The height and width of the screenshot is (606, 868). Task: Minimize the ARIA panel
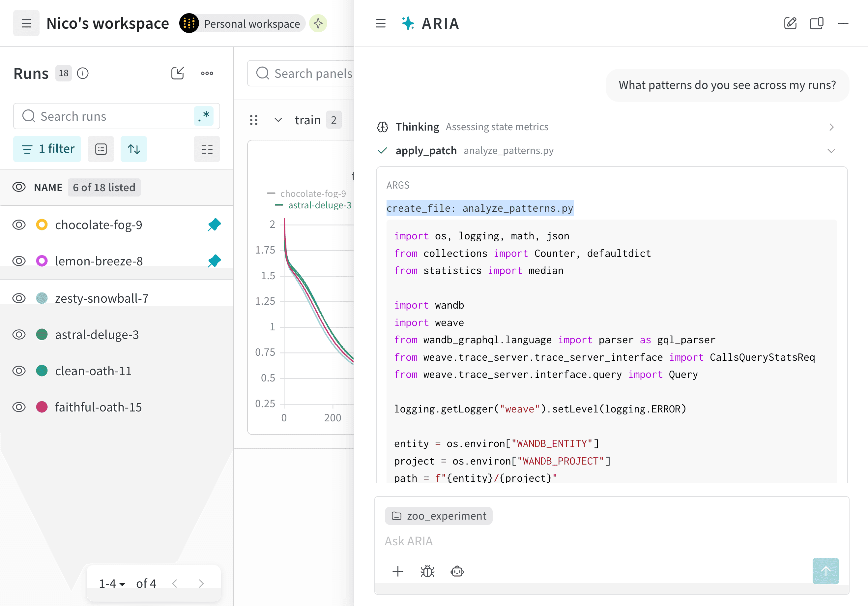click(843, 23)
